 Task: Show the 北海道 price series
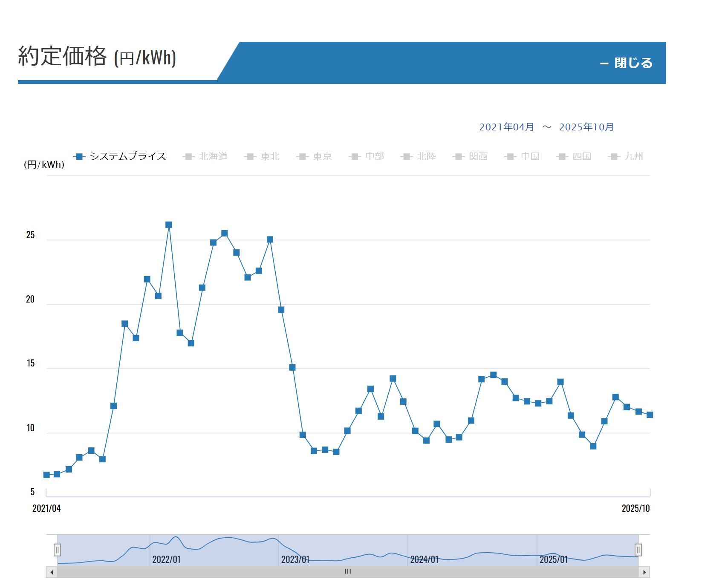click(x=206, y=156)
